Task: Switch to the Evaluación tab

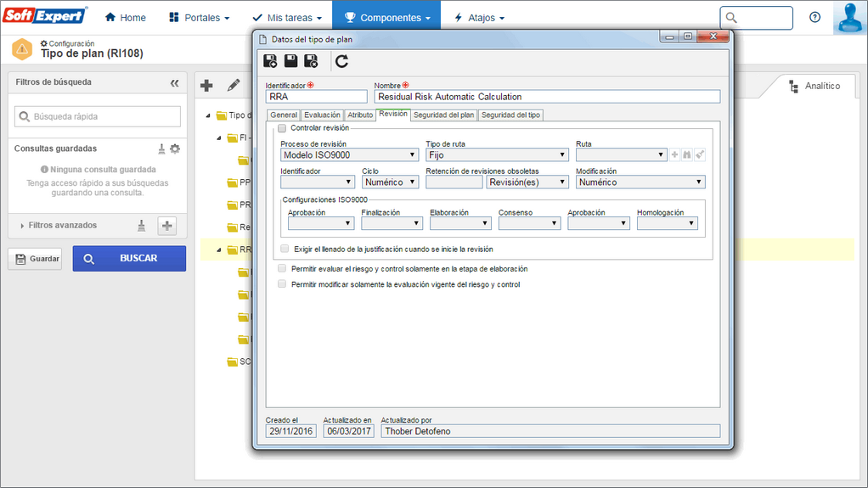Action: click(322, 115)
